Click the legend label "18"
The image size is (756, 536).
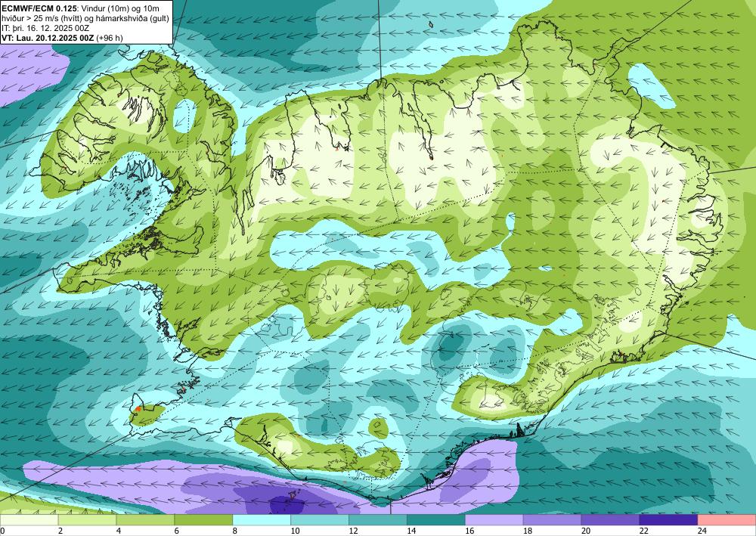528,531
